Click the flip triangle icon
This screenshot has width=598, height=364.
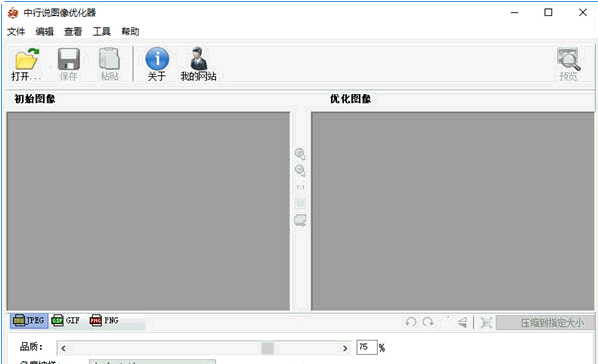tap(462, 323)
